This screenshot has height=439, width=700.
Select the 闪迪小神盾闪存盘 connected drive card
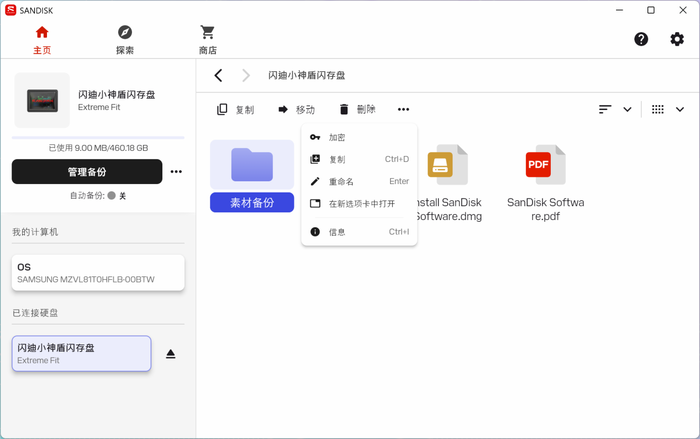[x=82, y=354]
